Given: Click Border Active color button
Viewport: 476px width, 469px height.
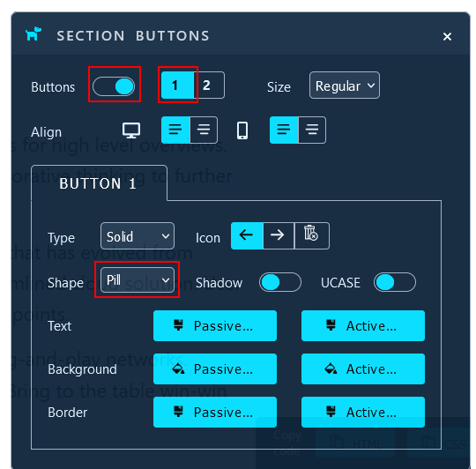Looking at the screenshot, I should pos(363,413).
